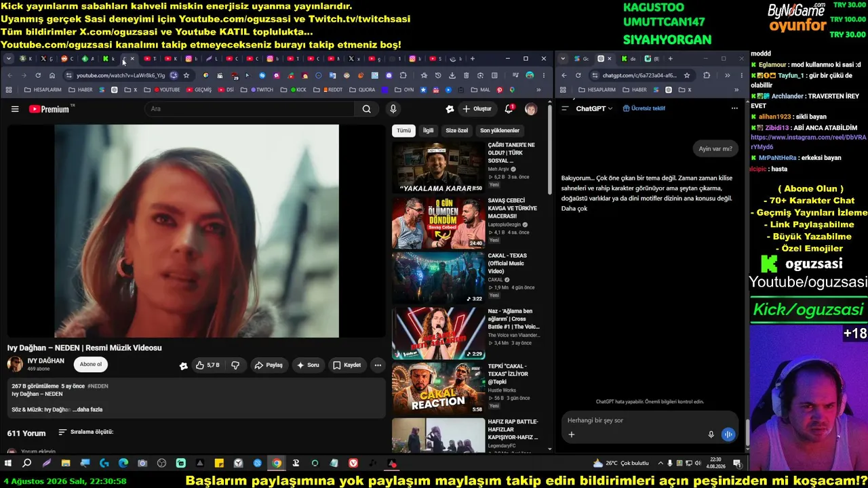Switch to the Kick tab in ChatGPT window
The image size is (868, 488).
pos(628,59)
